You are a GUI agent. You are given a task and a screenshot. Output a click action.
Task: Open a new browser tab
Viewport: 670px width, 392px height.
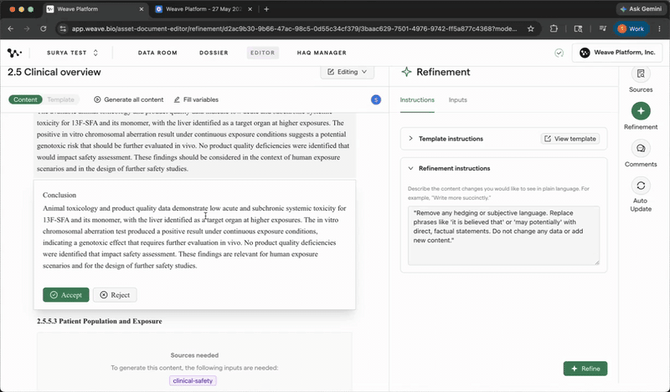(x=266, y=9)
